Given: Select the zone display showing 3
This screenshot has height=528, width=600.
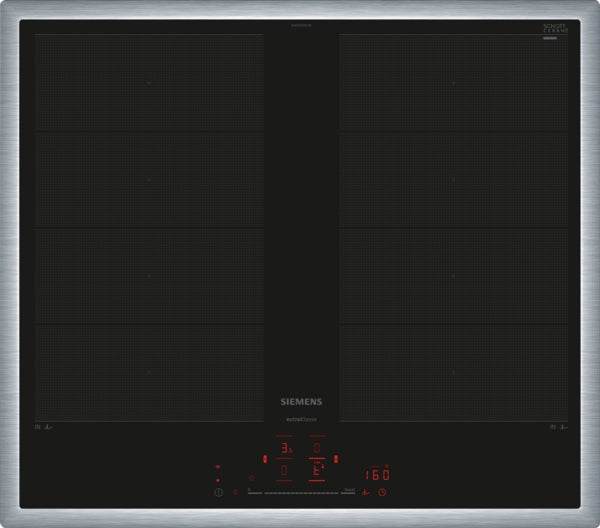Looking at the screenshot, I should [285, 449].
